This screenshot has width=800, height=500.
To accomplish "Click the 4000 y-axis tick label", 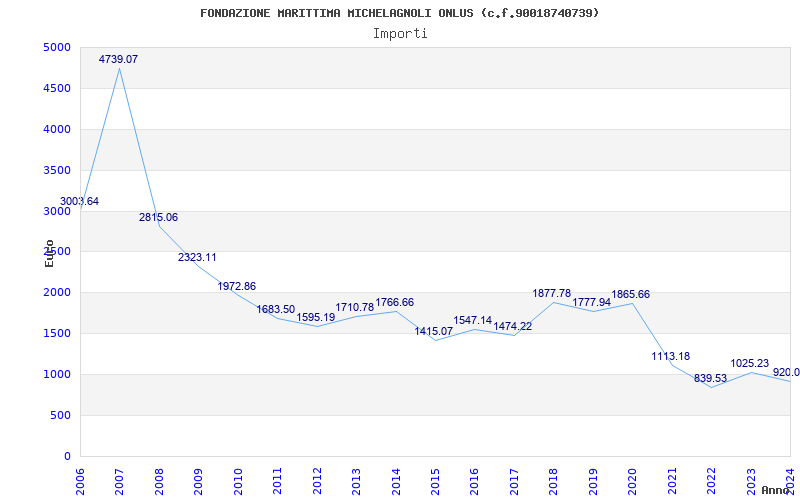I will coord(57,129).
